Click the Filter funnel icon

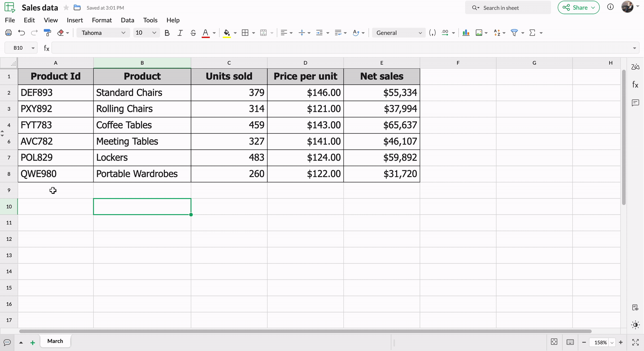point(514,33)
